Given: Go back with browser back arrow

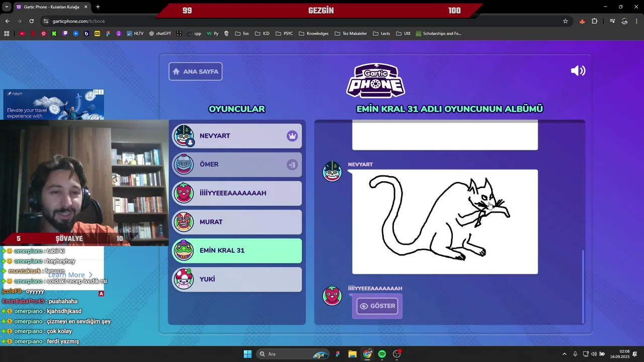Looking at the screenshot, I should pyautogui.click(x=7, y=21).
